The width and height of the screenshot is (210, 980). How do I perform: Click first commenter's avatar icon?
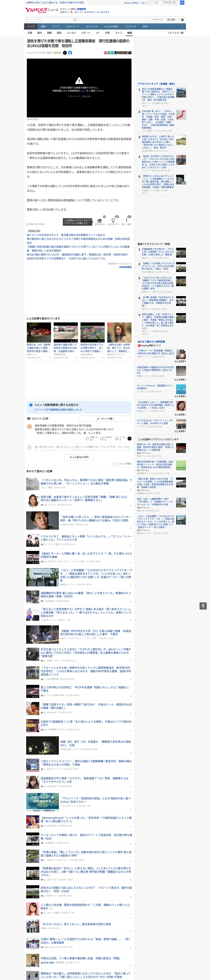(29, 426)
